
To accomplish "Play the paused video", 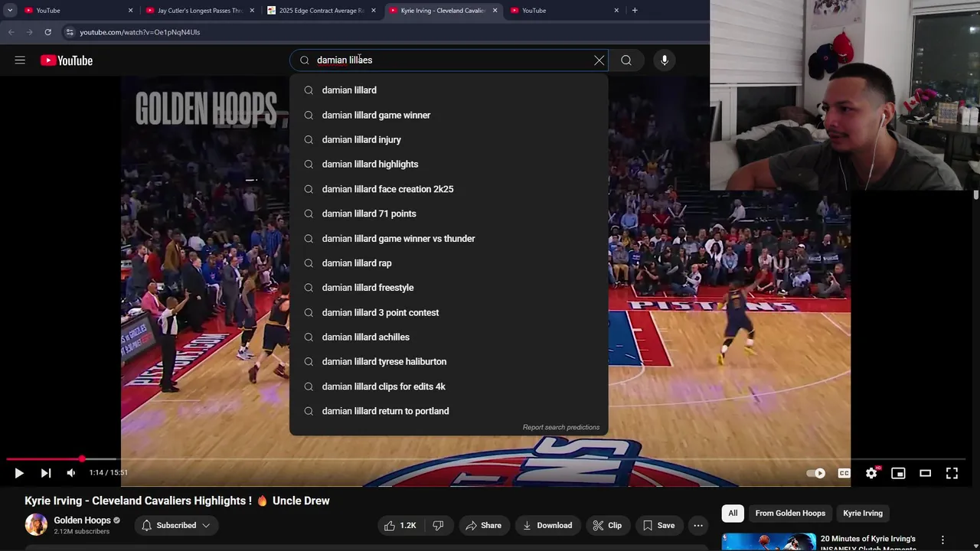I will pyautogui.click(x=19, y=473).
